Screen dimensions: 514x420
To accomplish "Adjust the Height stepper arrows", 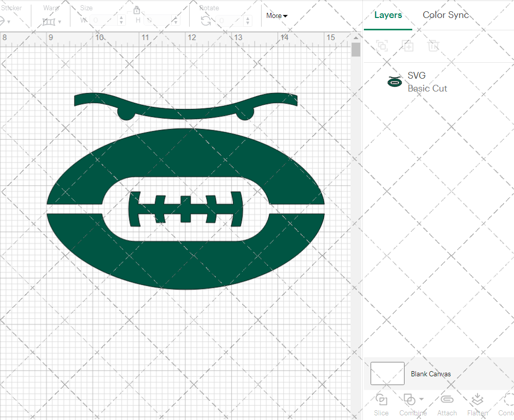I will pyautogui.click(x=176, y=21).
